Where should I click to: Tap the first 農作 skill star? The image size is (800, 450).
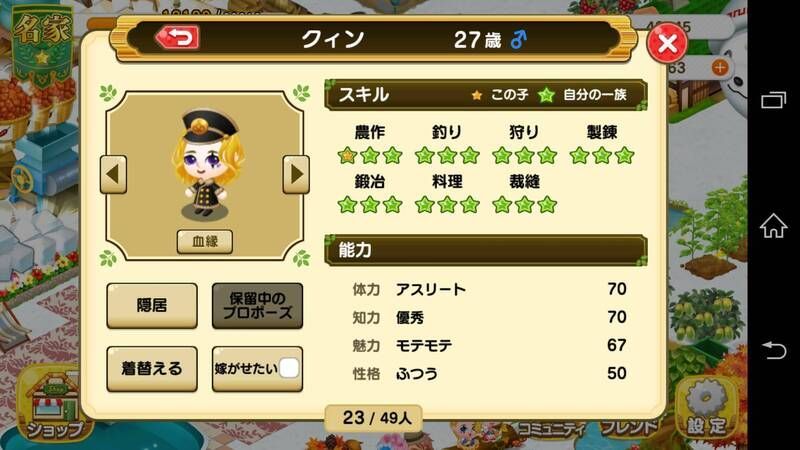pyautogui.click(x=347, y=155)
